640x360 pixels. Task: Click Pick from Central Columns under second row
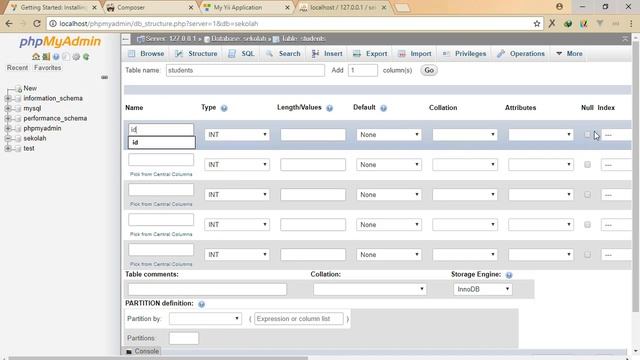(x=161, y=174)
